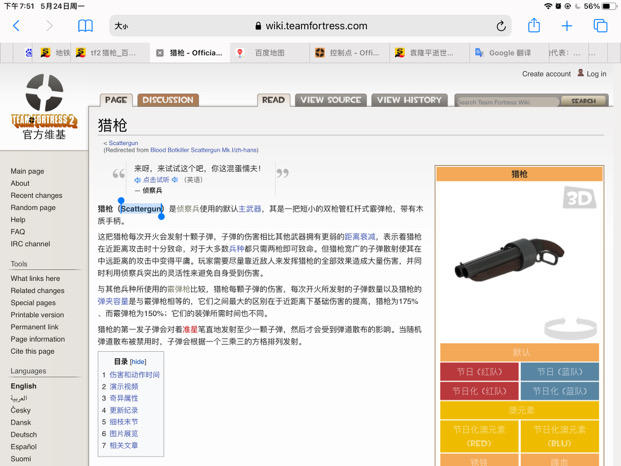This screenshot has height=466, width=621.
Task: Add a new tab with plus icon
Action: coord(567,26)
